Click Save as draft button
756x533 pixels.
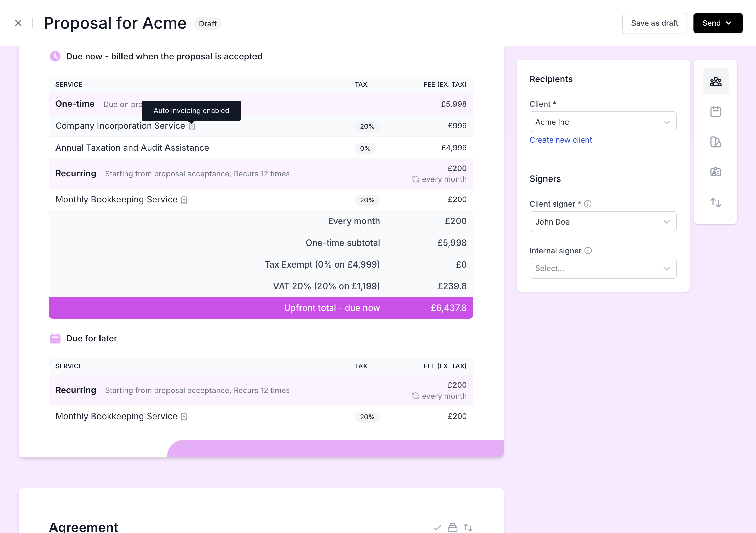654,23
